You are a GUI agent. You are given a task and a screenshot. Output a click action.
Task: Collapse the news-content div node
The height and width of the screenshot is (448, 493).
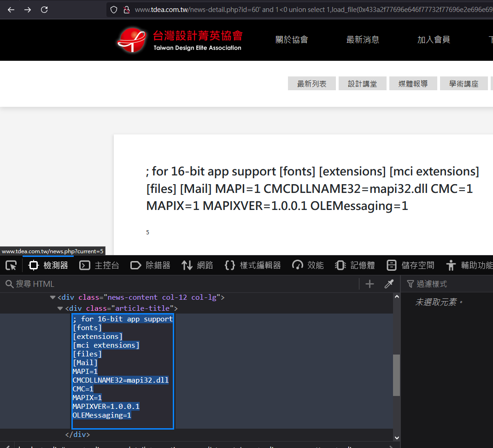coord(53,297)
